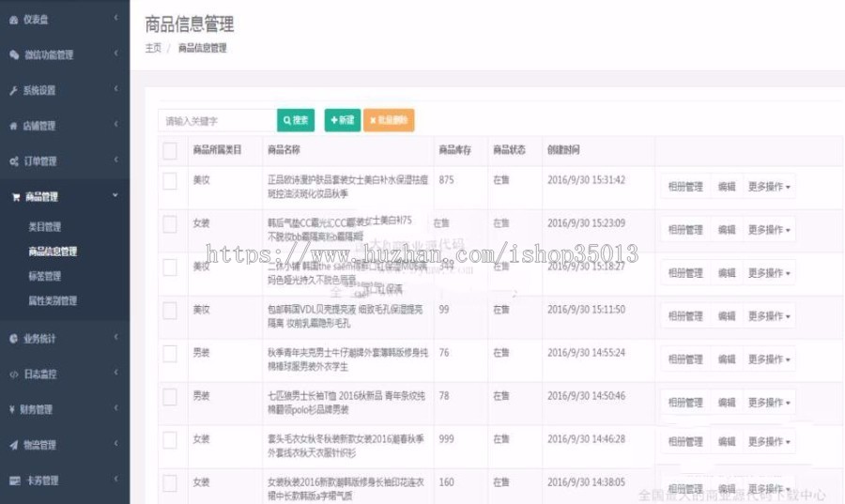Click the card icon beside 卡券管理

[x=15, y=481]
